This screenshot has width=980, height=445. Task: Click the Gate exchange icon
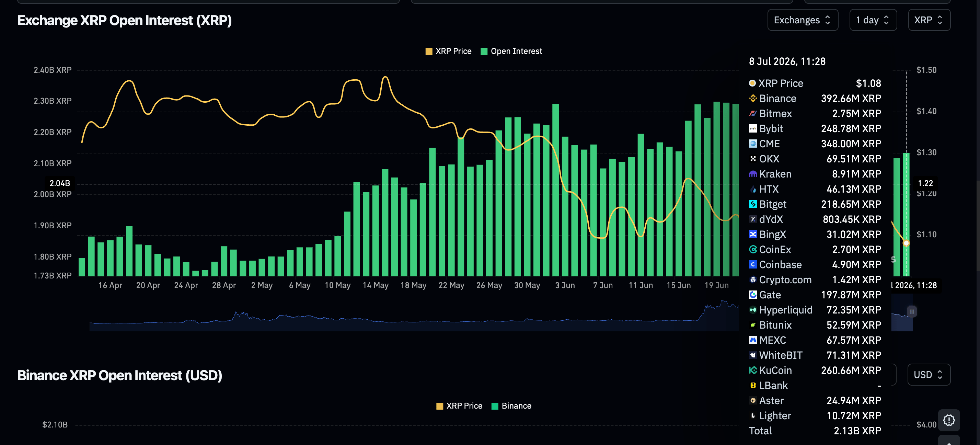pyautogui.click(x=752, y=295)
